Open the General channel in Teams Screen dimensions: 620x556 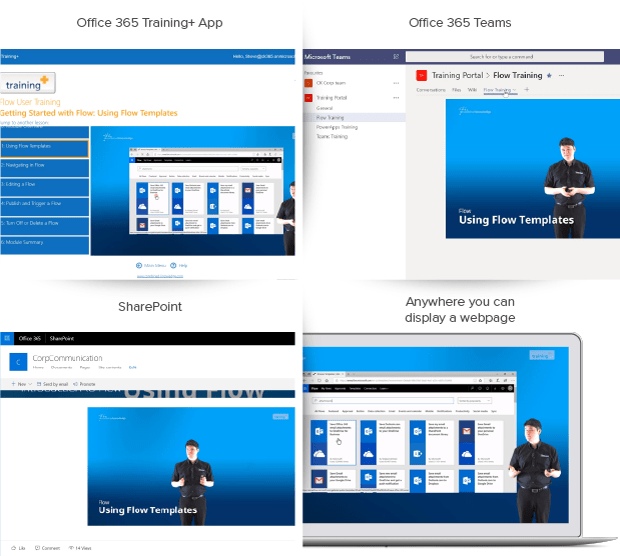[324, 108]
